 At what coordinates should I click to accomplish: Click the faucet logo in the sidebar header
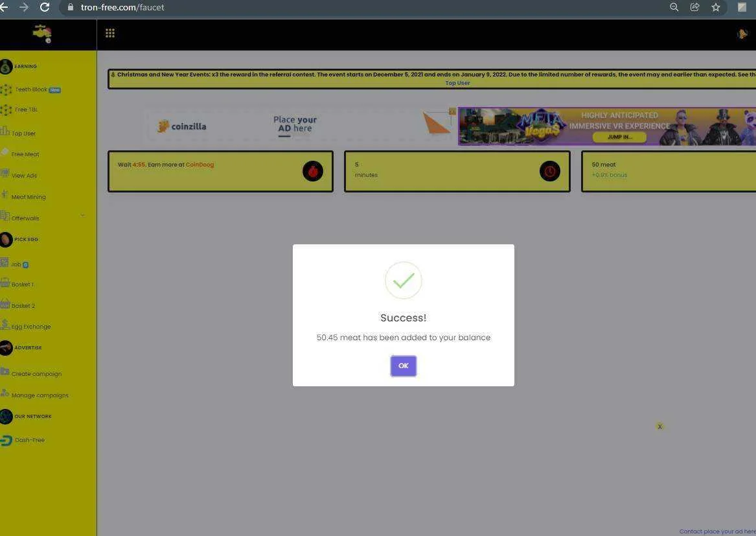[42, 34]
